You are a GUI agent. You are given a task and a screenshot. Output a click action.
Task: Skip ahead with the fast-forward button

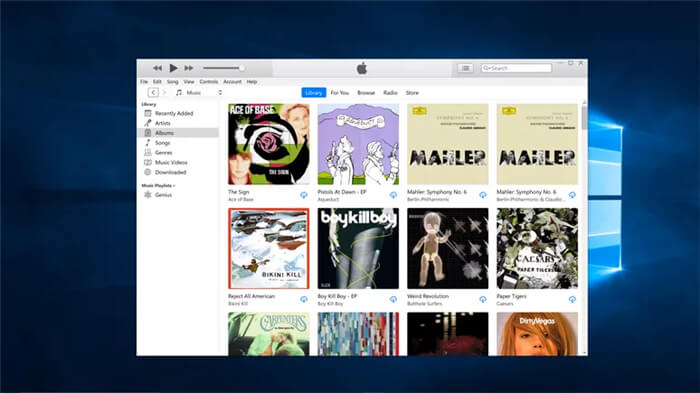(189, 68)
